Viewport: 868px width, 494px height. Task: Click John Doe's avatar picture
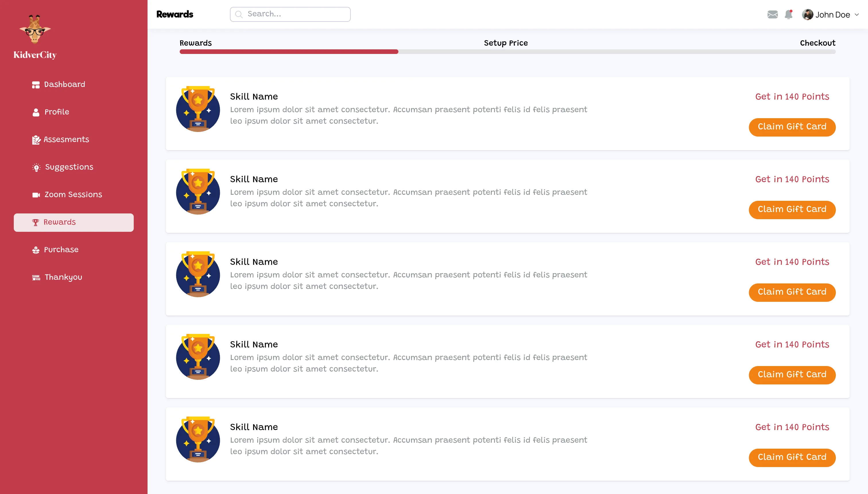click(807, 15)
